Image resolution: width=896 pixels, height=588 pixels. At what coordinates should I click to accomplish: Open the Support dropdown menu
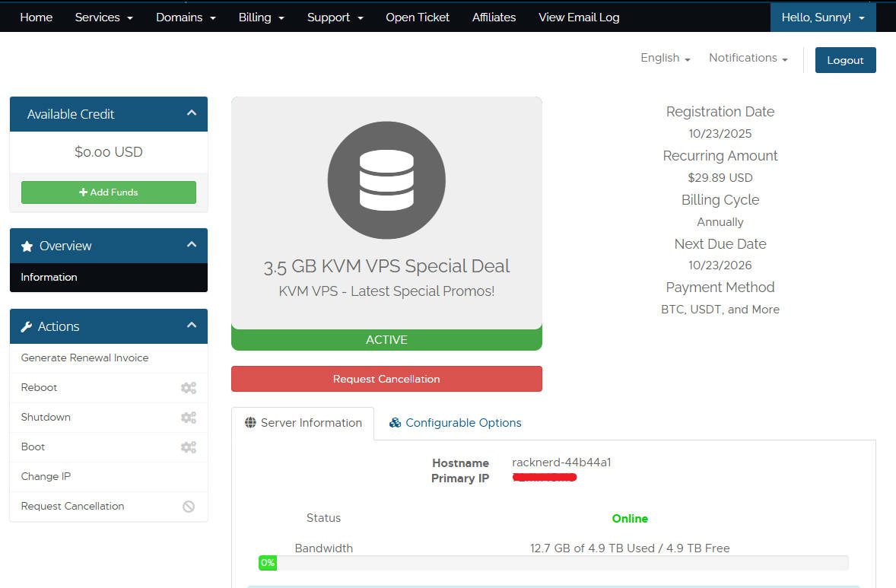tap(335, 17)
